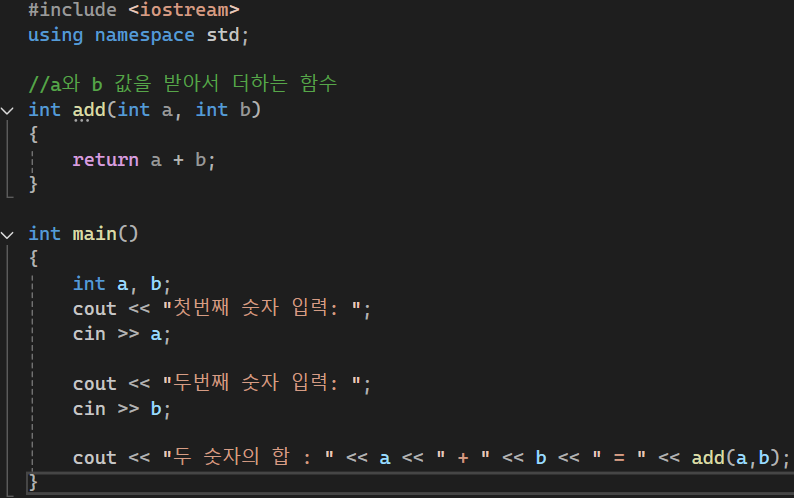This screenshot has height=498, width=794.
Task: Click the 'namespace' keyword
Action: pyautogui.click(x=145, y=35)
